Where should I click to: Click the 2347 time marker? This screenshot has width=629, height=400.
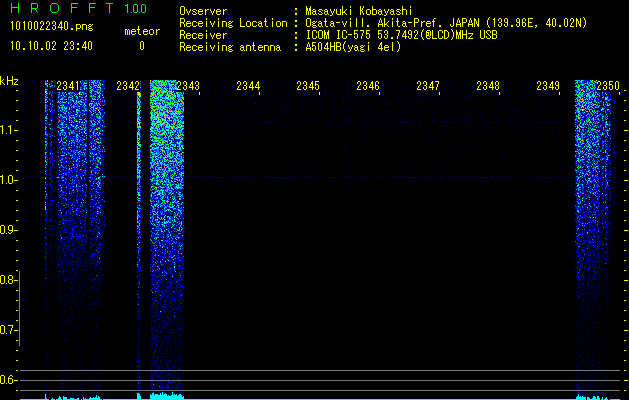pos(428,85)
